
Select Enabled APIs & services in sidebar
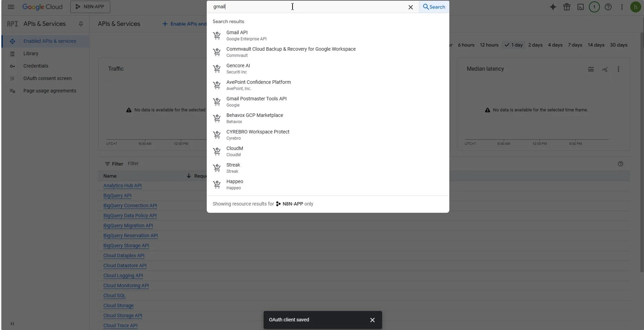pyautogui.click(x=45, y=41)
